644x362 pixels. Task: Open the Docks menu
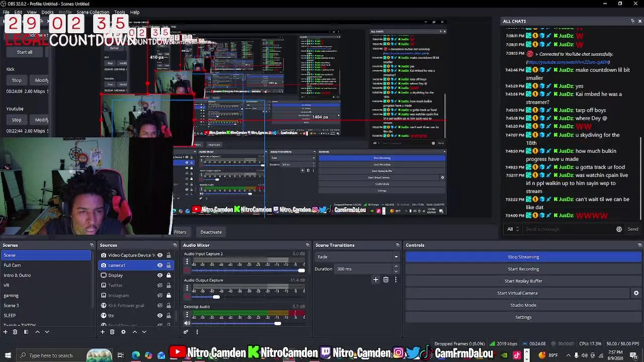(x=47, y=12)
